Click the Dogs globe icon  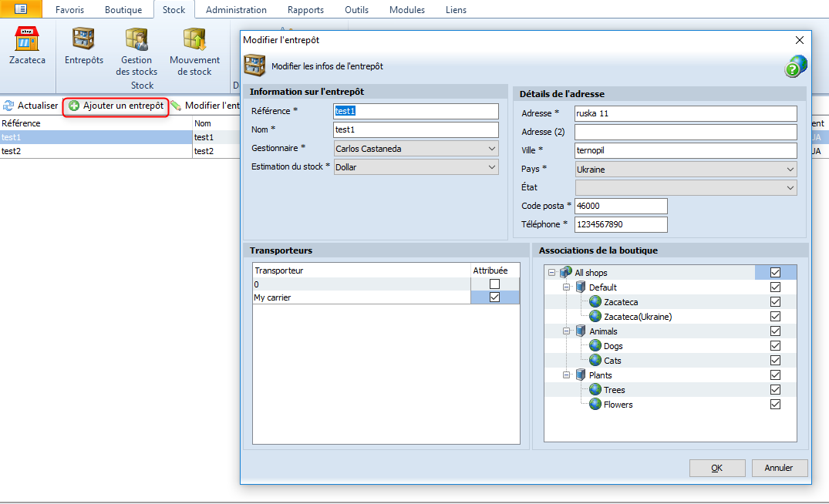595,345
